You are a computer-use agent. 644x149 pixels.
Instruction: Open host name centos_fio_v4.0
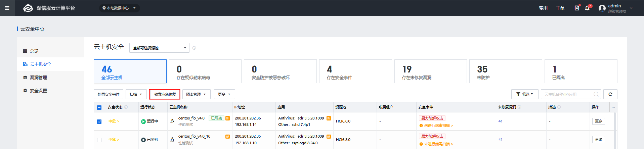click(191, 118)
